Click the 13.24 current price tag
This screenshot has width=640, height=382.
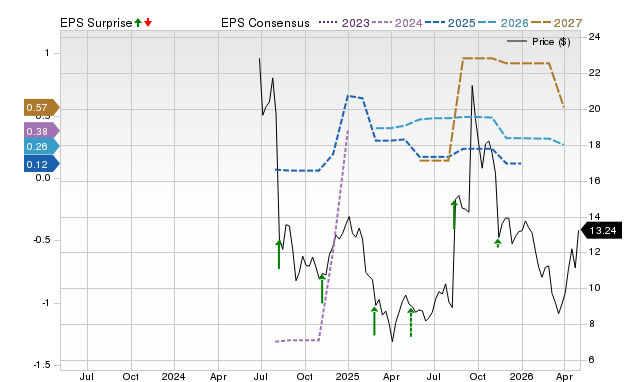(x=601, y=231)
